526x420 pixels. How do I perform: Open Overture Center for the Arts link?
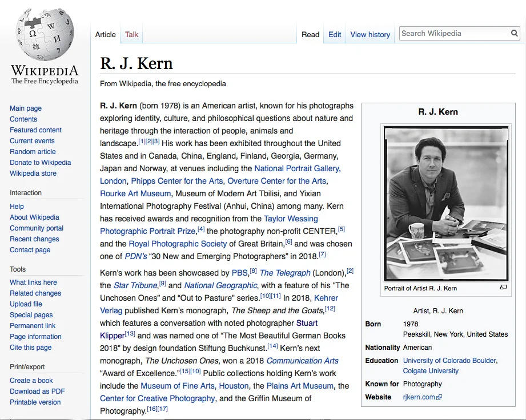click(x=277, y=181)
